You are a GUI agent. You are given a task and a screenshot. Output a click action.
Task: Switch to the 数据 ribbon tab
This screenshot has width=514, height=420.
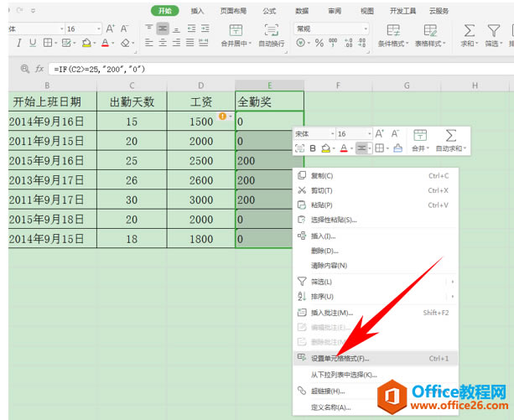pos(302,11)
